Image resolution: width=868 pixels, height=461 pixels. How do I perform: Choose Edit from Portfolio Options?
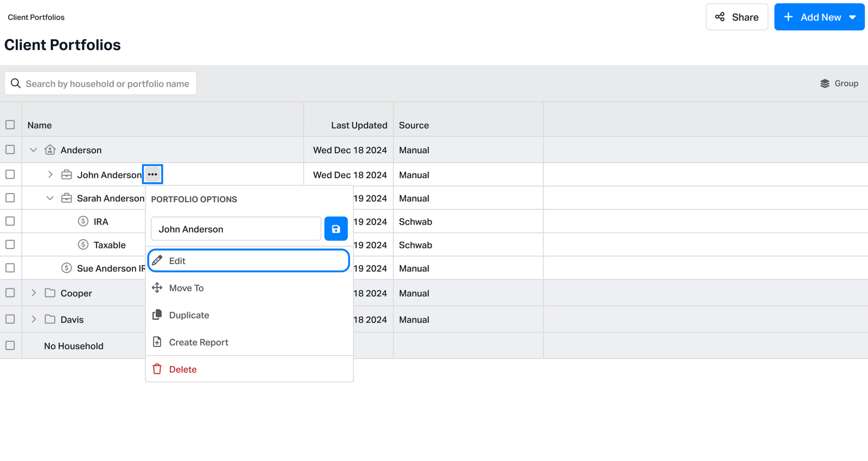248,261
